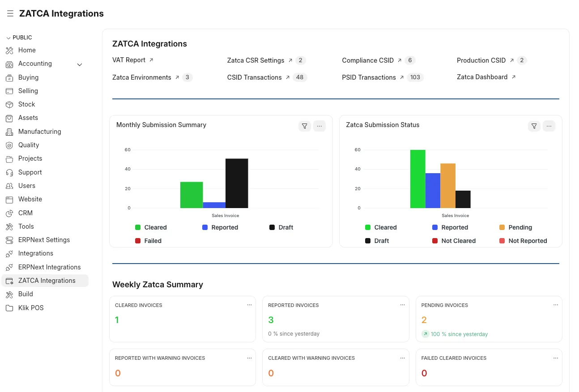Click the black Draft bar in Monthly chart
The height and width of the screenshot is (392, 579).
coord(237,183)
